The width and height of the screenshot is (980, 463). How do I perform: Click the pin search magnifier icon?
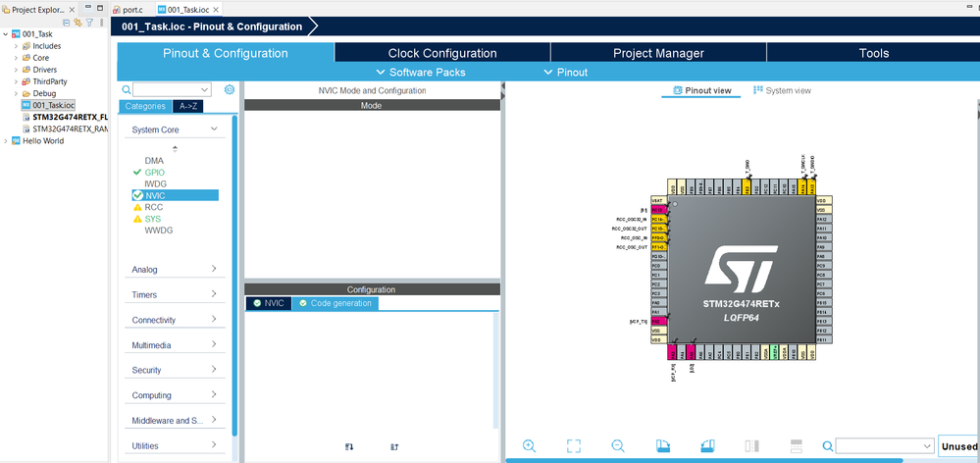(828, 446)
